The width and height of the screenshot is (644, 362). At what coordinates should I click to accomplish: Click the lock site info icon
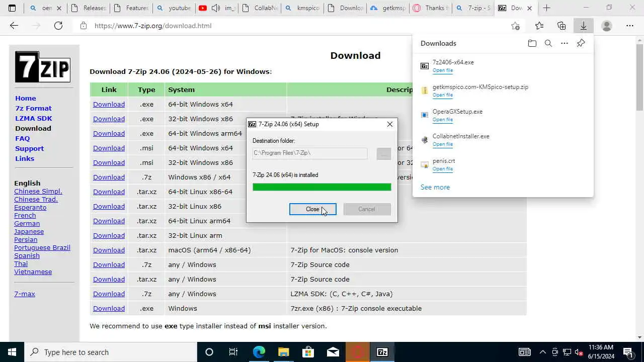(84, 26)
